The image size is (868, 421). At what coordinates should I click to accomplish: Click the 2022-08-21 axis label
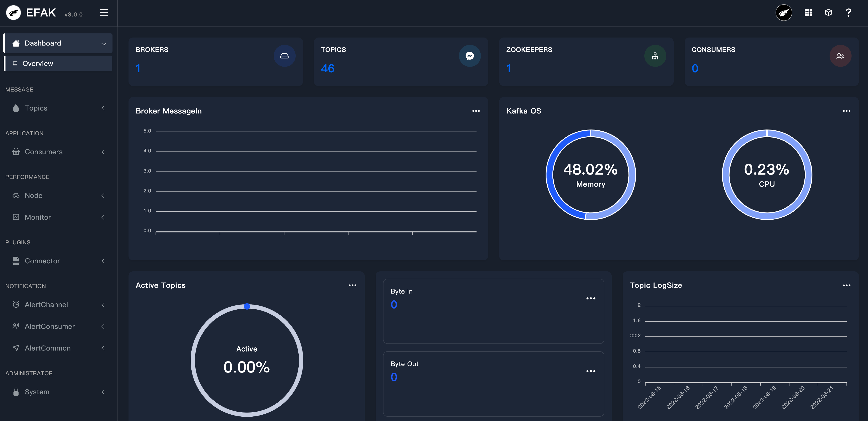(822, 397)
